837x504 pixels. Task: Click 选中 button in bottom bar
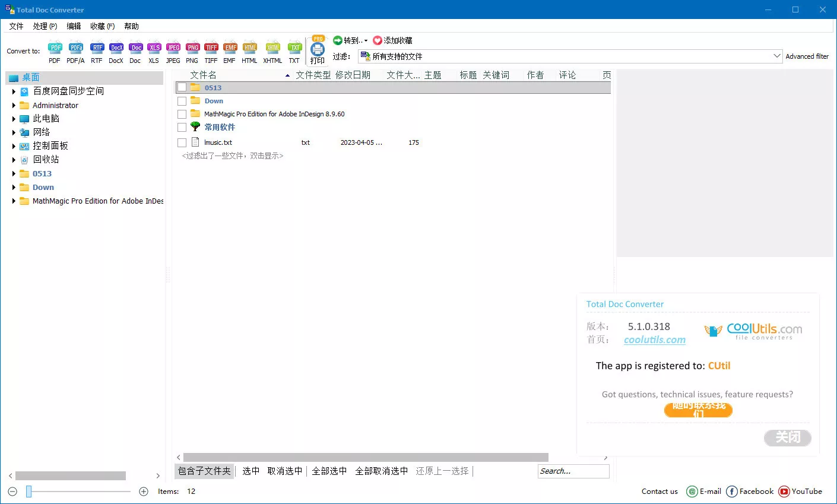pos(251,471)
